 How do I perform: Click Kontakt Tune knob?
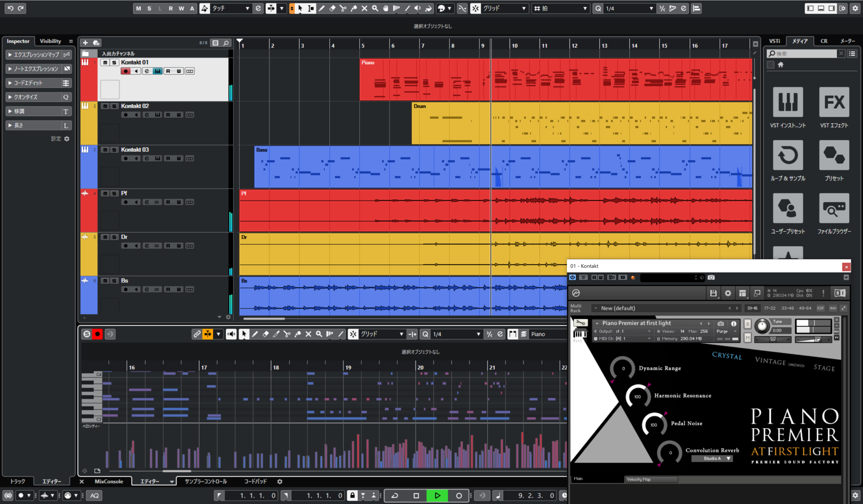tap(762, 326)
